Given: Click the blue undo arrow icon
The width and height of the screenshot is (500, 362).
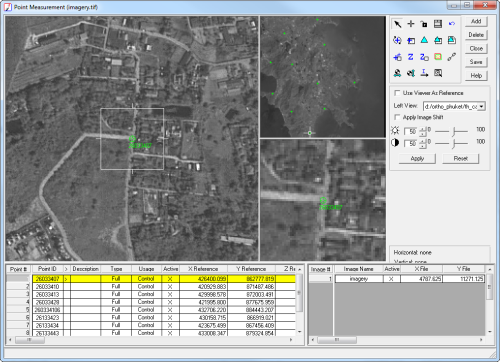Looking at the screenshot, I should click(x=452, y=24).
